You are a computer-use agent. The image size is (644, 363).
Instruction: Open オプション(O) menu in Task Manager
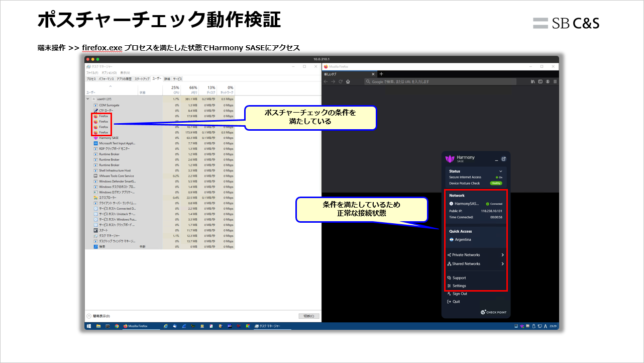click(x=109, y=73)
